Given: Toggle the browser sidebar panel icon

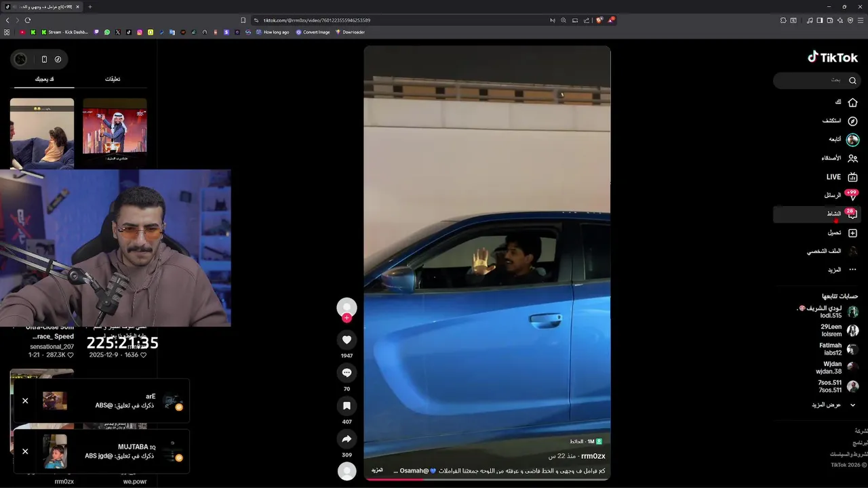Looking at the screenshot, I should click(x=820, y=20).
